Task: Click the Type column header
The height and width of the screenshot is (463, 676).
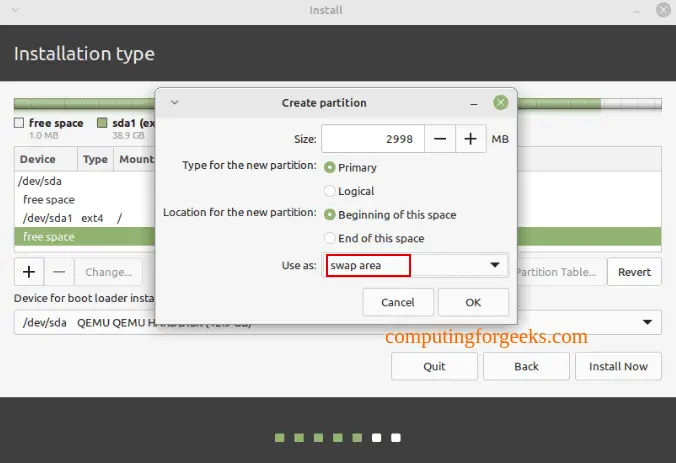Action: pyautogui.click(x=95, y=159)
